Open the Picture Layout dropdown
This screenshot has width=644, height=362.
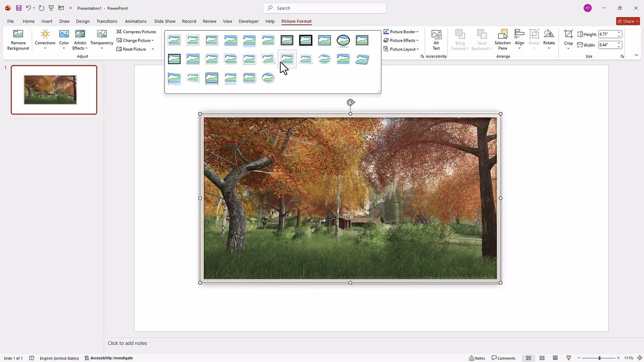tap(401, 49)
